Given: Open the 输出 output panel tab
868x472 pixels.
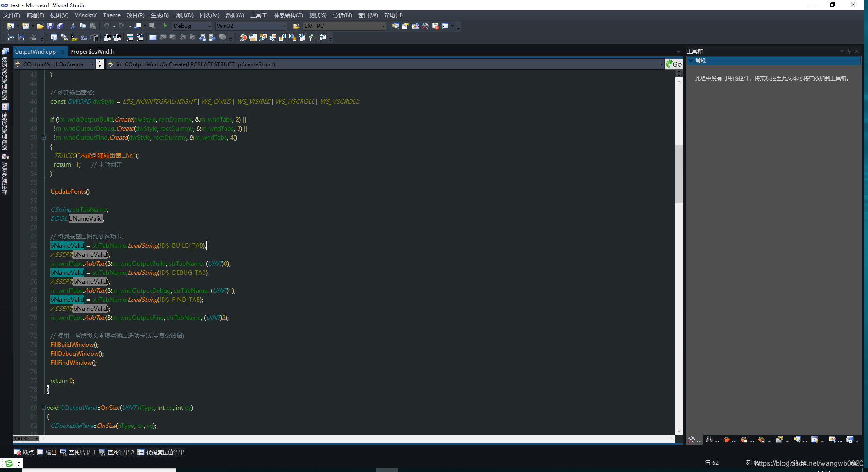Looking at the screenshot, I should [x=47, y=452].
